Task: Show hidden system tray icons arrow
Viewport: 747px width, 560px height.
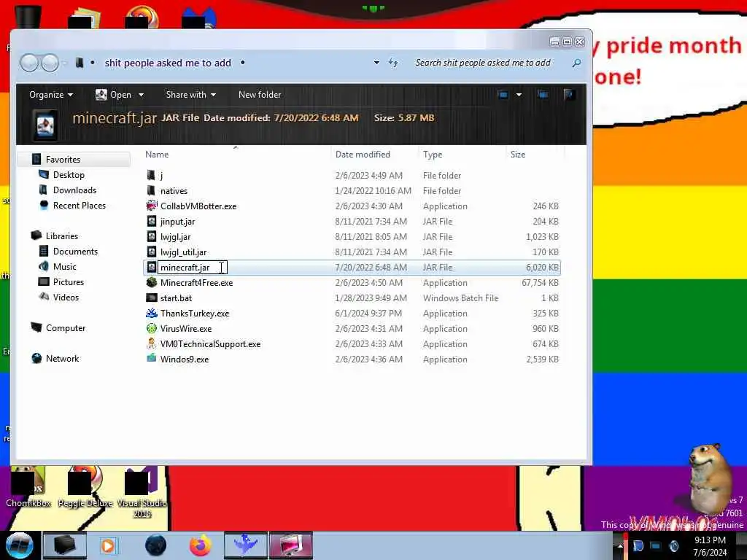Action: click(x=620, y=545)
